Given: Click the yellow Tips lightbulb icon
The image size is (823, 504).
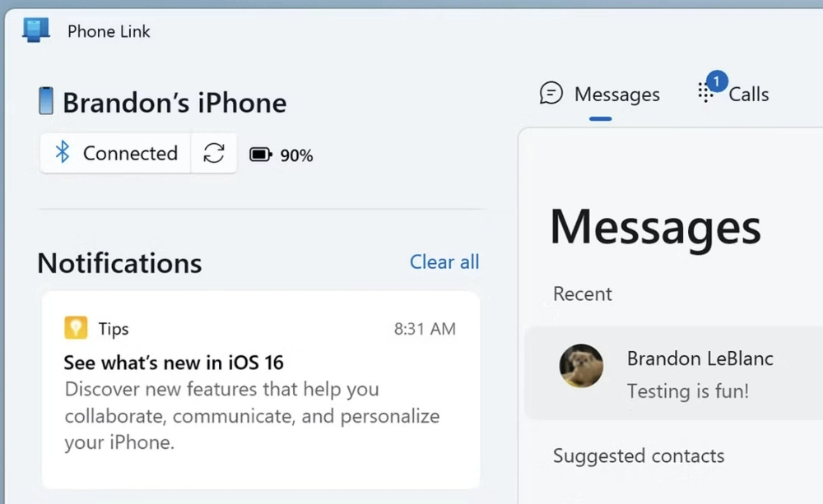Looking at the screenshot, I should pos(76,329).
